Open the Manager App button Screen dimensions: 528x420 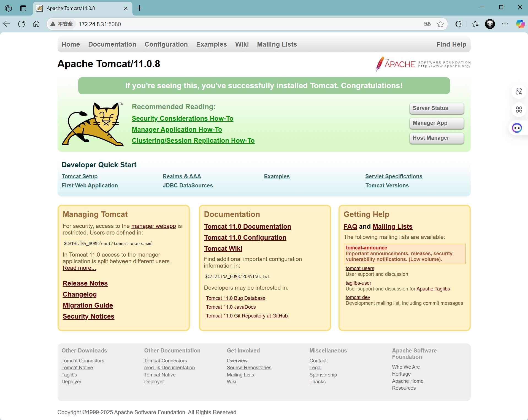coord(436,123)
